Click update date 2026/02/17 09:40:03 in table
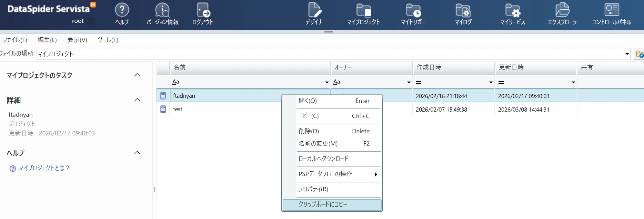The height and width of the screenshot is (219, 644). [524, 96]
